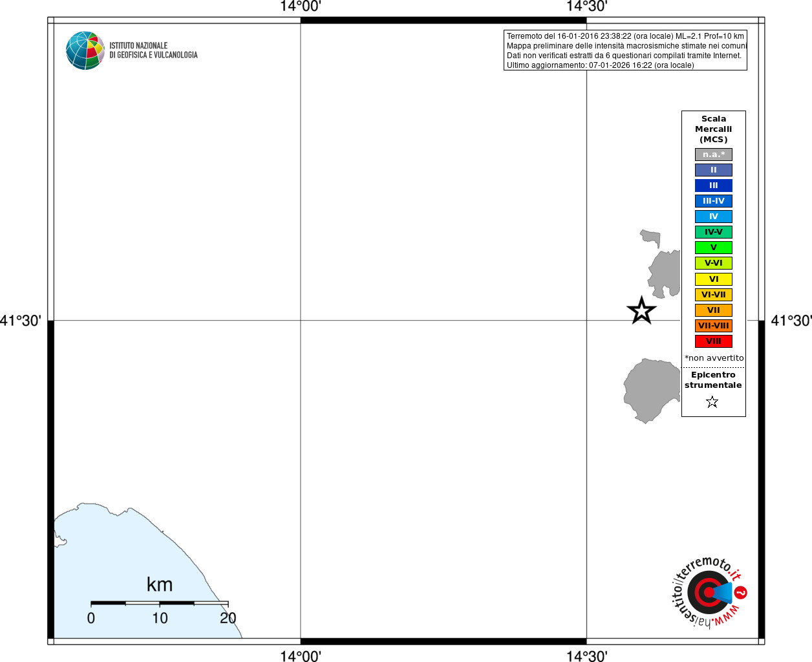Click the Ultimo aggiornamento line
812x662 pixels.
(x=600, y=65)
